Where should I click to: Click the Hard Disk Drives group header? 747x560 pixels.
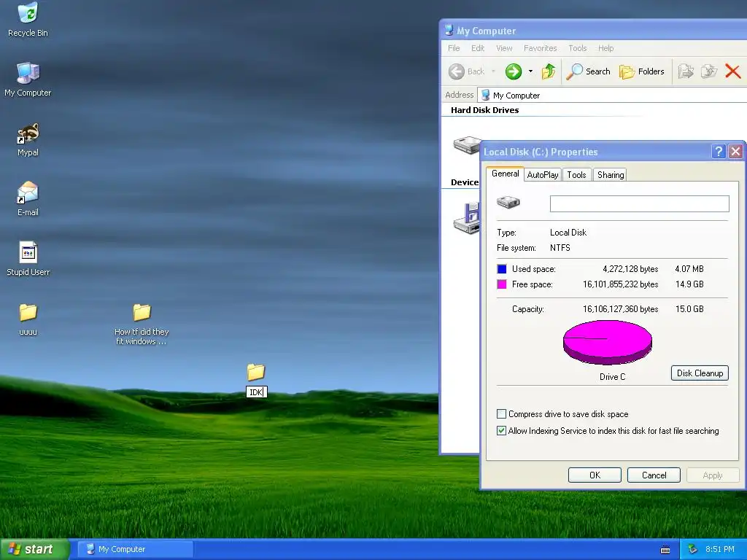[484, 110]
